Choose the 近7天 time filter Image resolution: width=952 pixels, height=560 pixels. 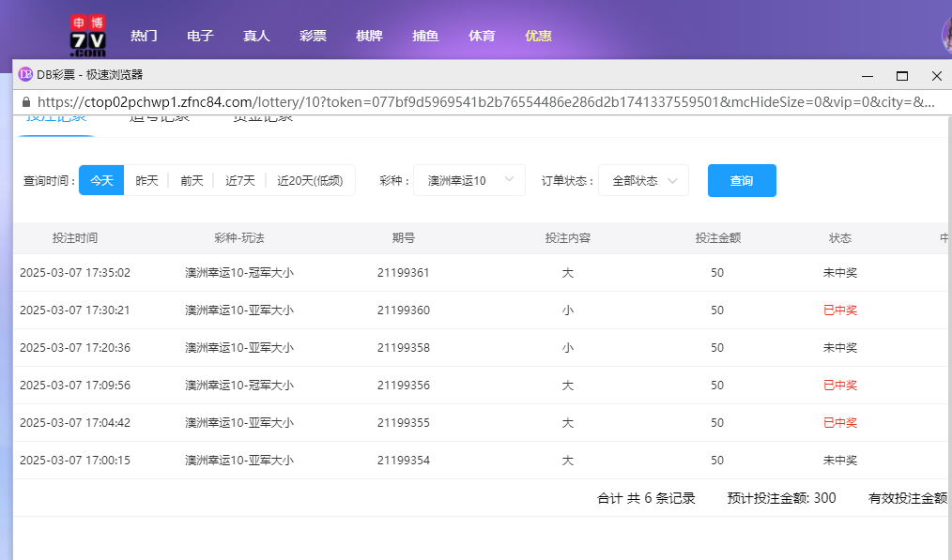pyautogui.click(x=239, y=180)
